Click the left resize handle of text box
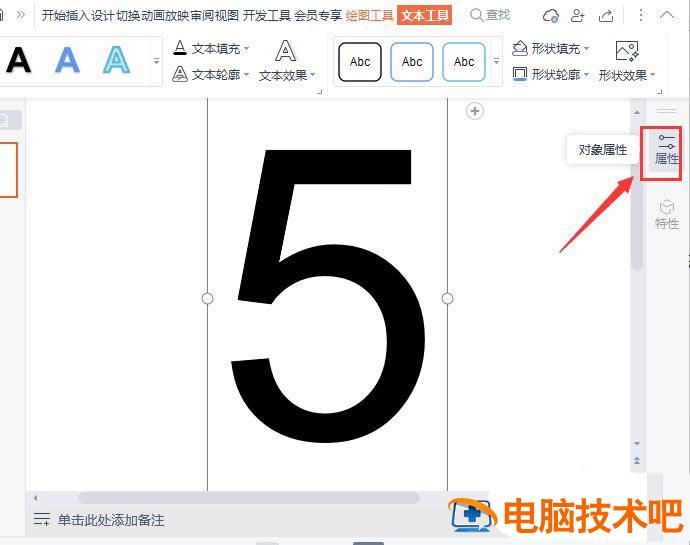Screen dimensions: 690x545 [x=207, y=298]
